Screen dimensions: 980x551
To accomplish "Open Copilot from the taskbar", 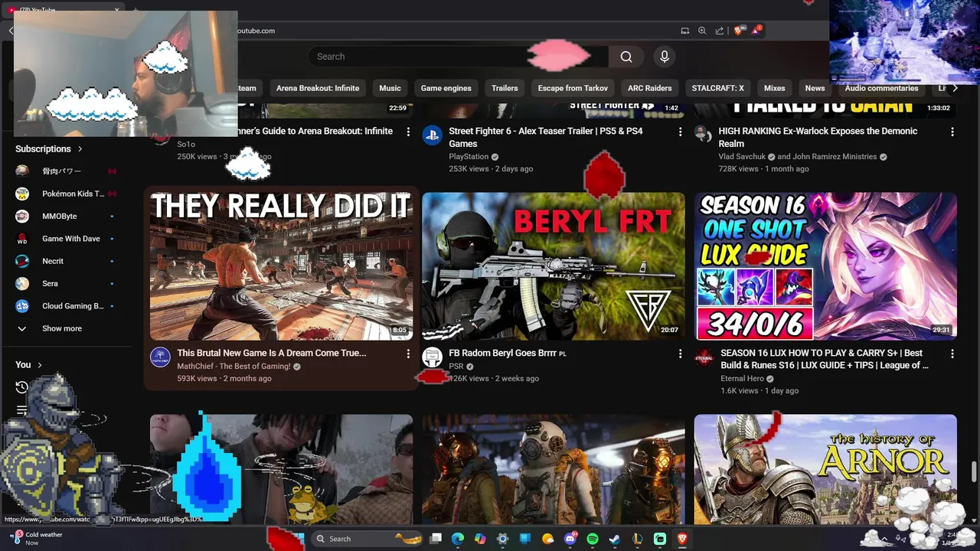I will click(x=480, y=539).
